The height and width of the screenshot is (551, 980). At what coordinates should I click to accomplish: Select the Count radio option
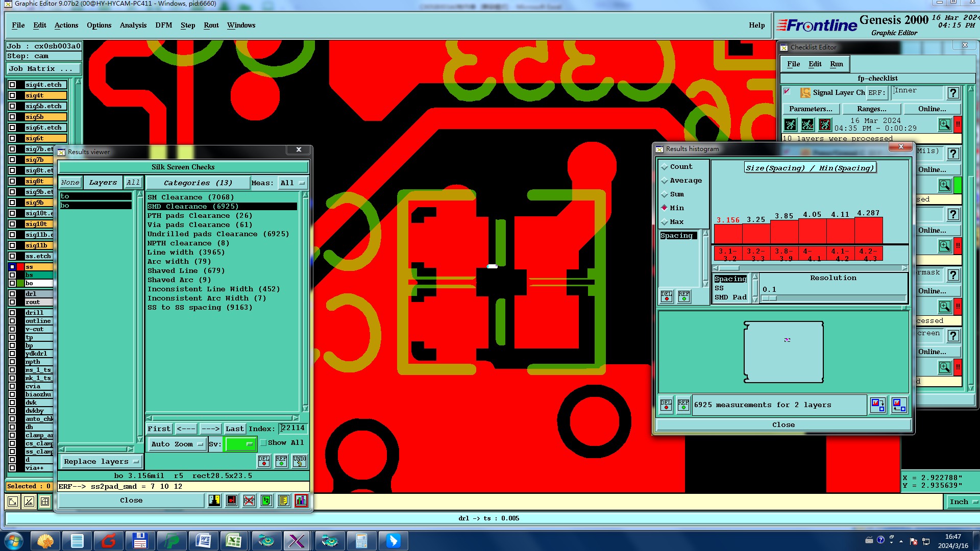665,167
